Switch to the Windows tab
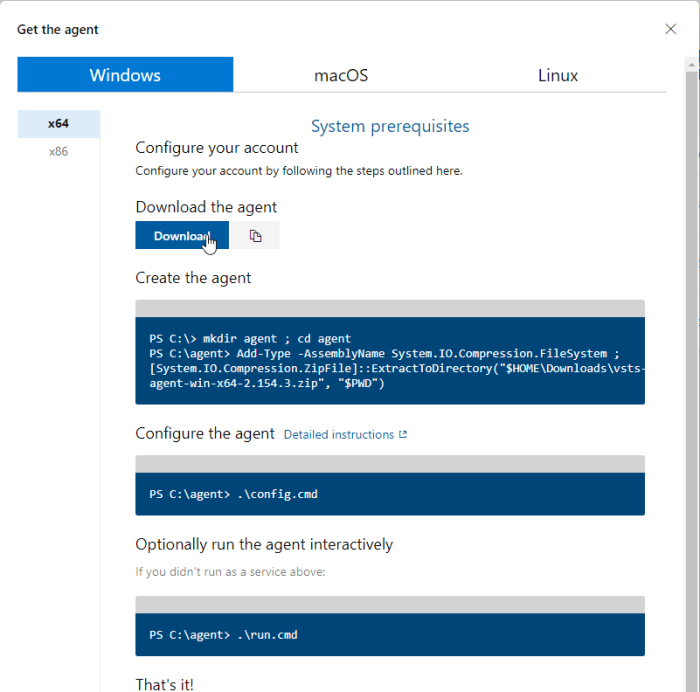The width and height of the screenshot is (700, 692). pos(125,75)
